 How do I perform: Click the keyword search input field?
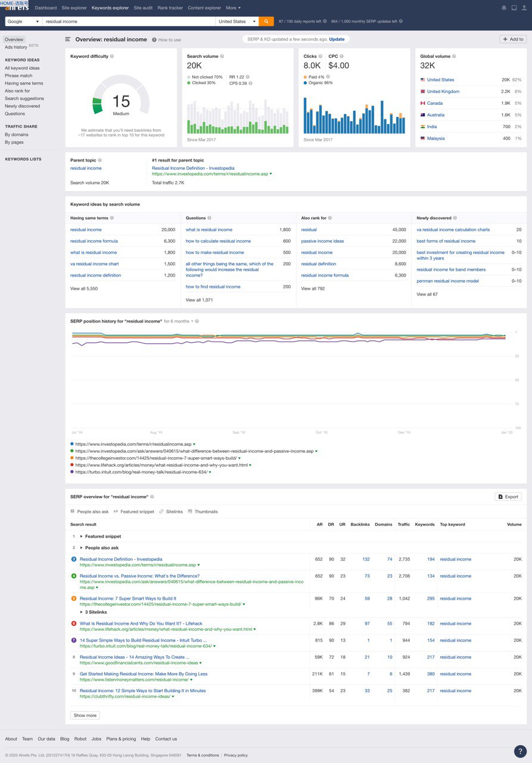(x=128, y=21)
